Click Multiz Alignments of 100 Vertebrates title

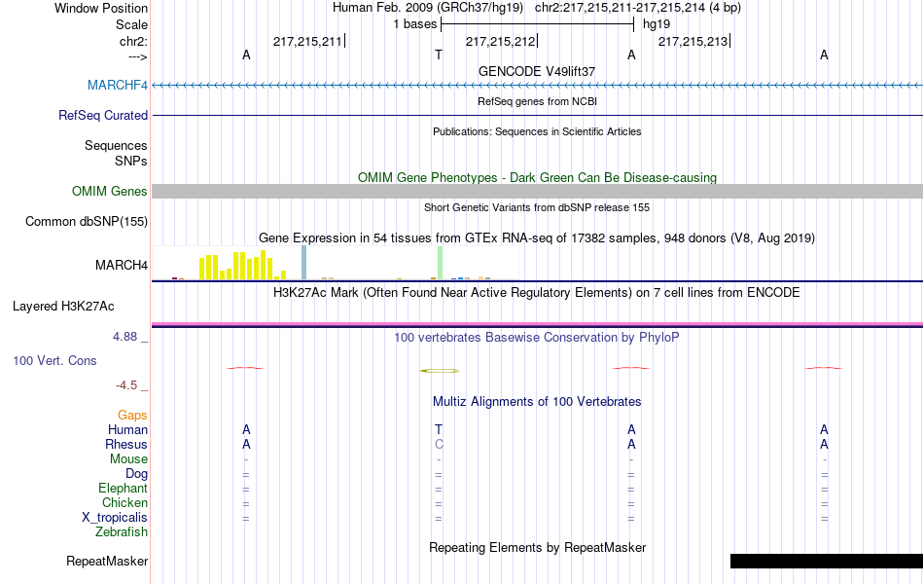click(537, 402)
